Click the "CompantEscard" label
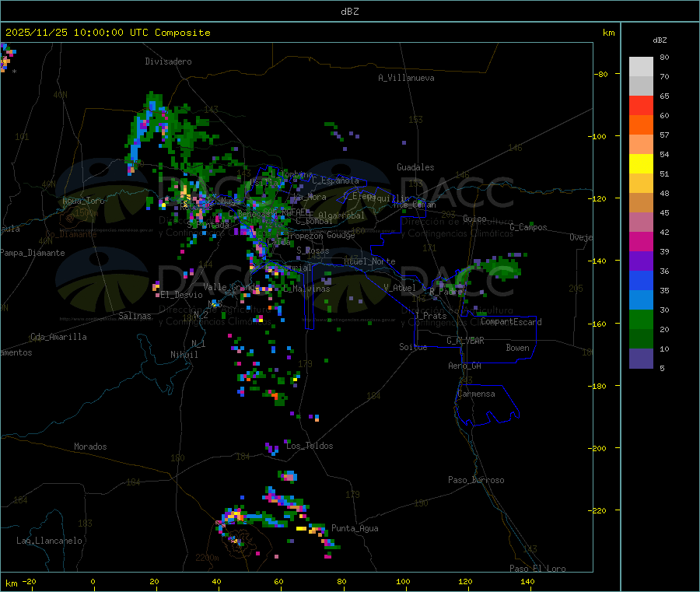The image size is (700, 592). [511, 322]
